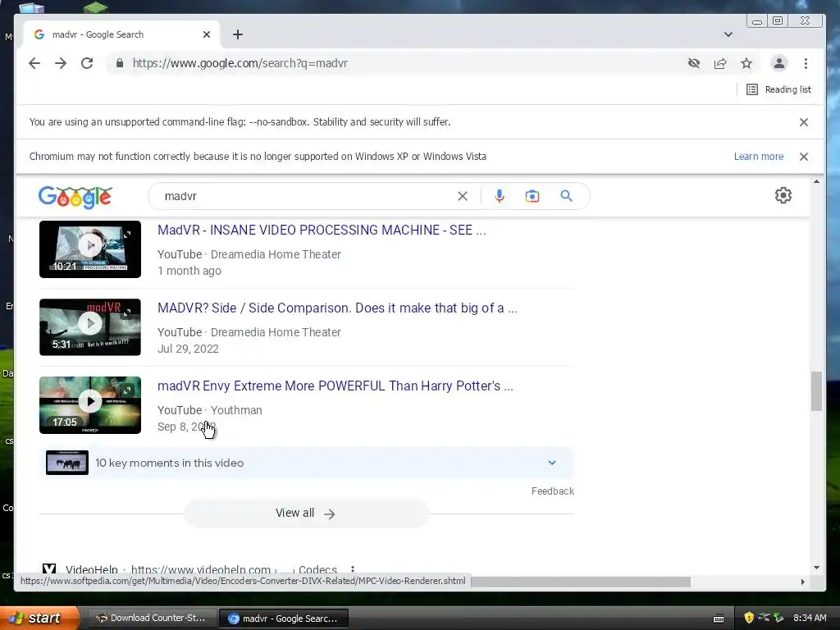Viewport: 840px width, 630px height.
Task: Switch to Download Counter-St... taskbar window
Action: (151, 619)
